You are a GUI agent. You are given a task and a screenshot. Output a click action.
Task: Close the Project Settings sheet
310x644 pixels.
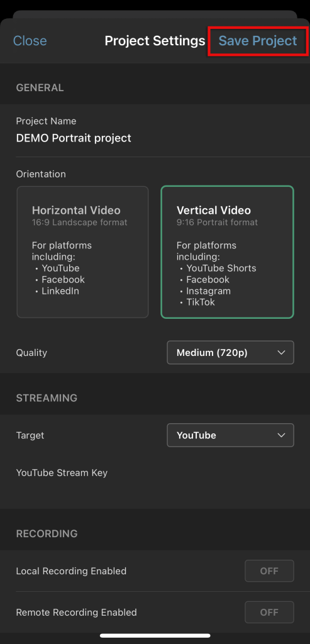pyautogui.click(x=30, y=41)
